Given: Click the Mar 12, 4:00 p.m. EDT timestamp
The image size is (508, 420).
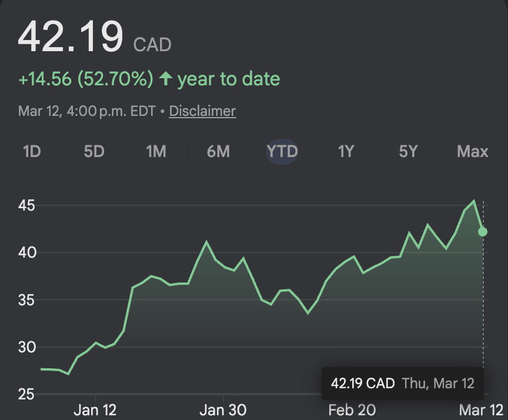Looking at the screenshot, I should pos(86,111).
